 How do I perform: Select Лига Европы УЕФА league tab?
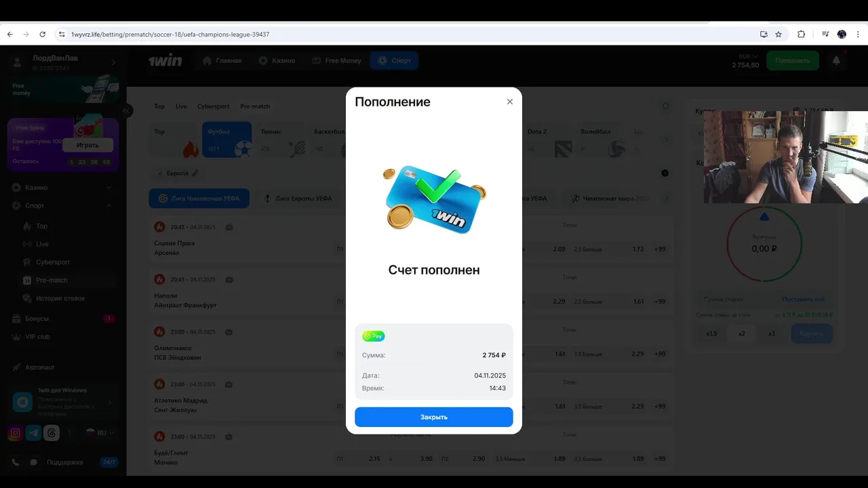[298, 199]
